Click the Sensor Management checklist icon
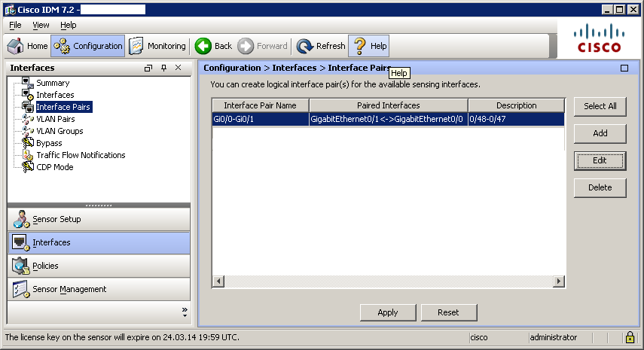Image resolution: width=644 pixels, height=350 pixels. click(x=20, y=289)
